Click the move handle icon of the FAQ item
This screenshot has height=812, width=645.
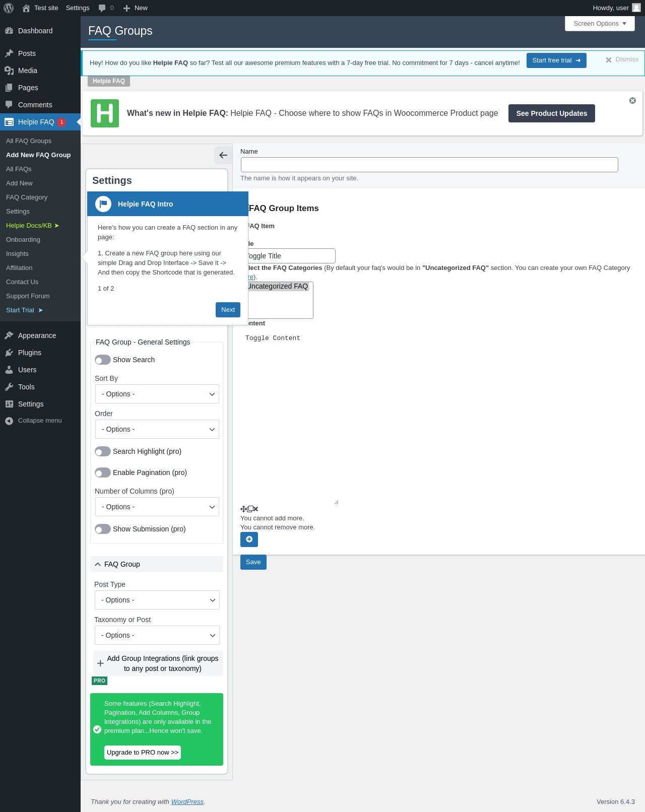coord(243,509)
